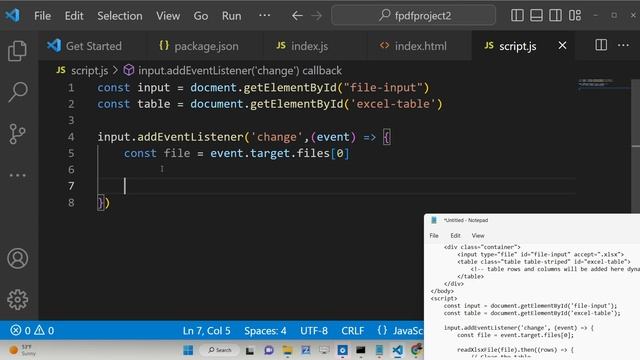This screenshot has width=640, height=360.
Task: Click the Notepad title bar icon
Action: [434, 220]
